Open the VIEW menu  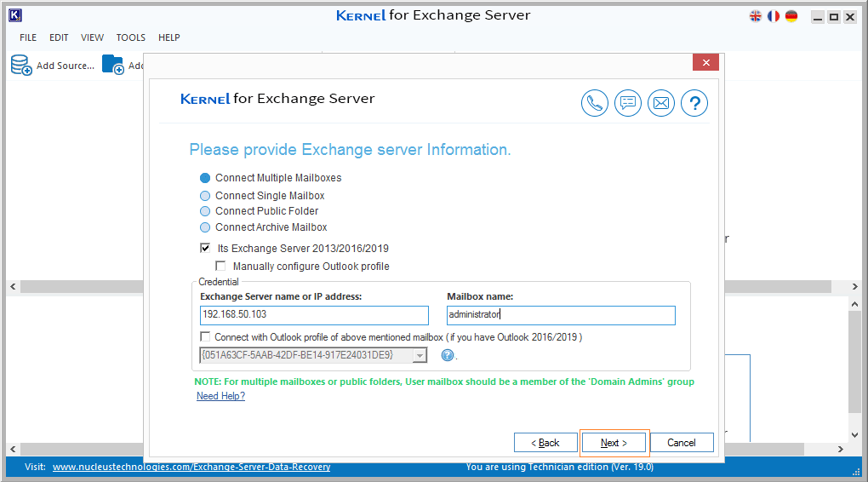click(x=92, y=37)
